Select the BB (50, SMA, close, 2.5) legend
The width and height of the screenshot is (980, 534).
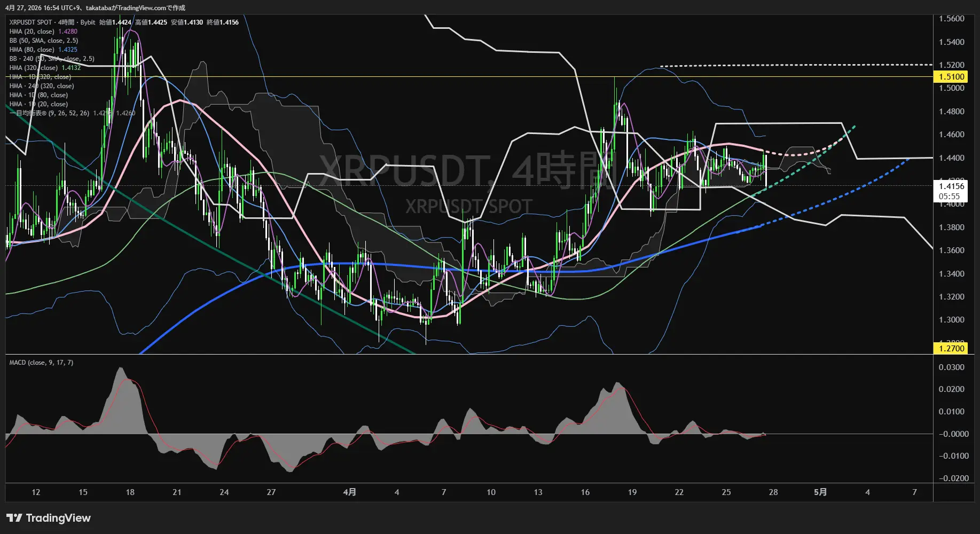(x=44, y=41)
